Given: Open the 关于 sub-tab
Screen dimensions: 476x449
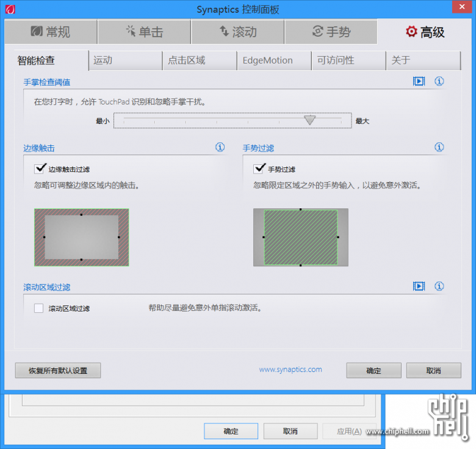Looking at the screenshot, I should (x=424, y=60).
